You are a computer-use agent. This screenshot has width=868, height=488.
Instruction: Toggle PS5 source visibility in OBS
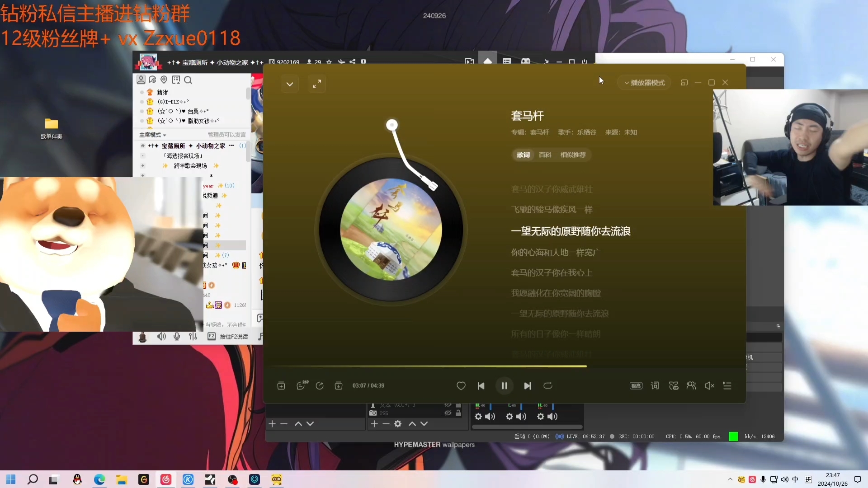(448, 413)
